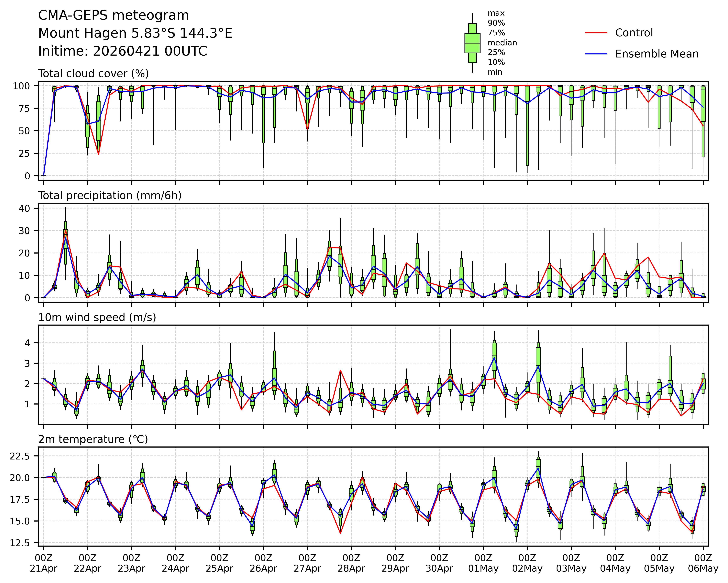Click the green boxplot legend icon

click(472, 43)
